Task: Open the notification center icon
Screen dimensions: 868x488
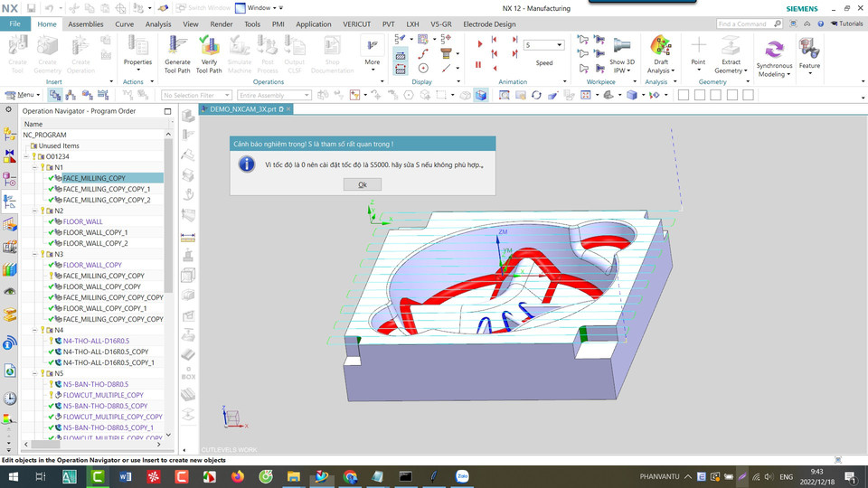Action: pyautogui.click(x=850, y=476)
